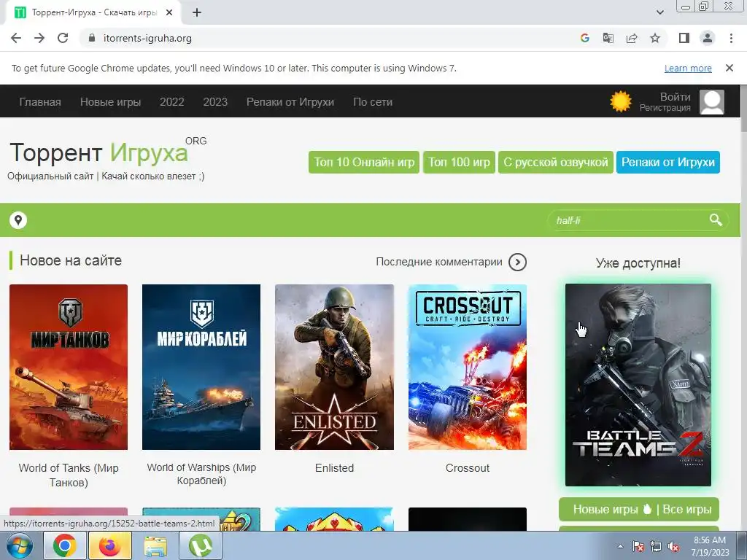The width and height of the screenshot is (747, 560).
Task: Open the Chrome three-dot menu
Action: pyautogui.click(x=731, y=38)
